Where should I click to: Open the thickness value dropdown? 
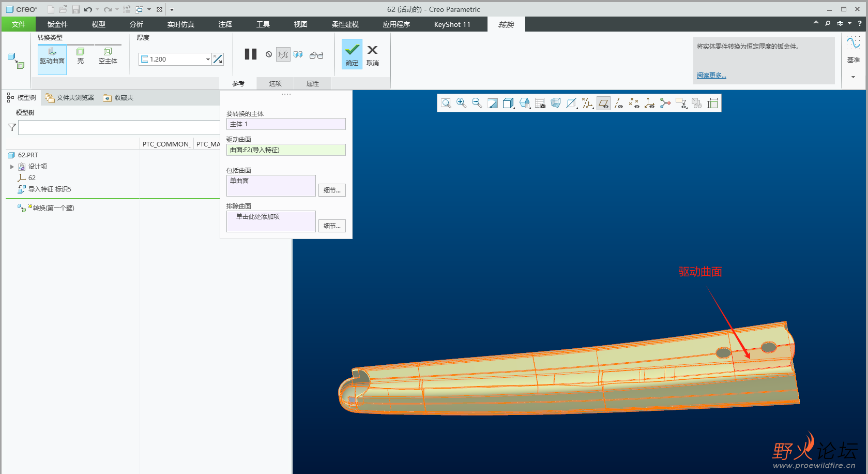point(208,60)
